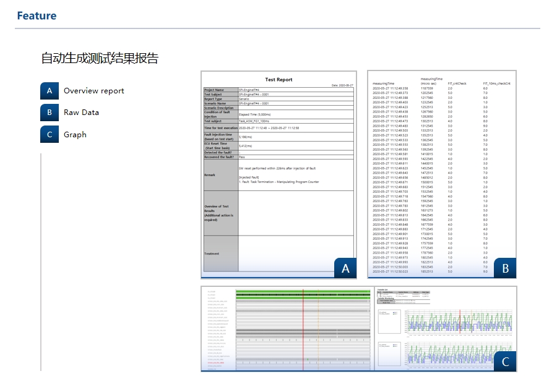Screen dimensions: 557x392
Task: Open the Test Report thumbnail
Action: (278, 174)
